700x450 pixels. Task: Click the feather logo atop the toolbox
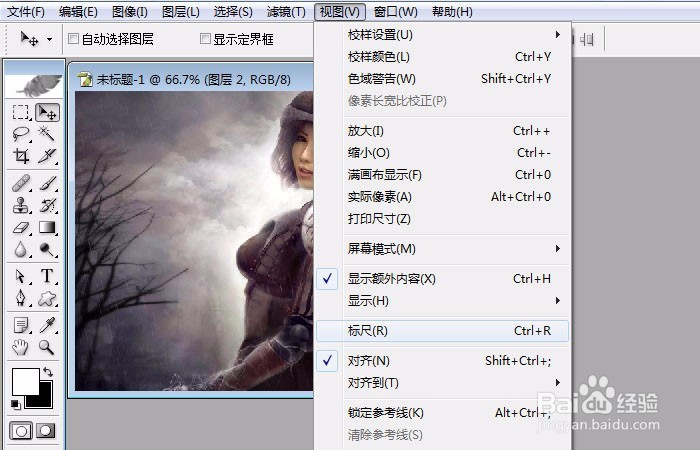35,84
